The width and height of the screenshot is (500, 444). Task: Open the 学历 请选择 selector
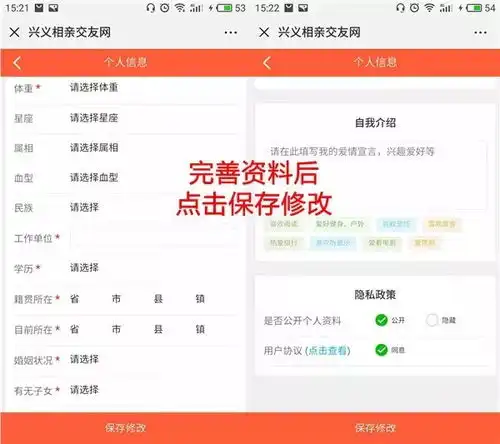coord(84,267)
